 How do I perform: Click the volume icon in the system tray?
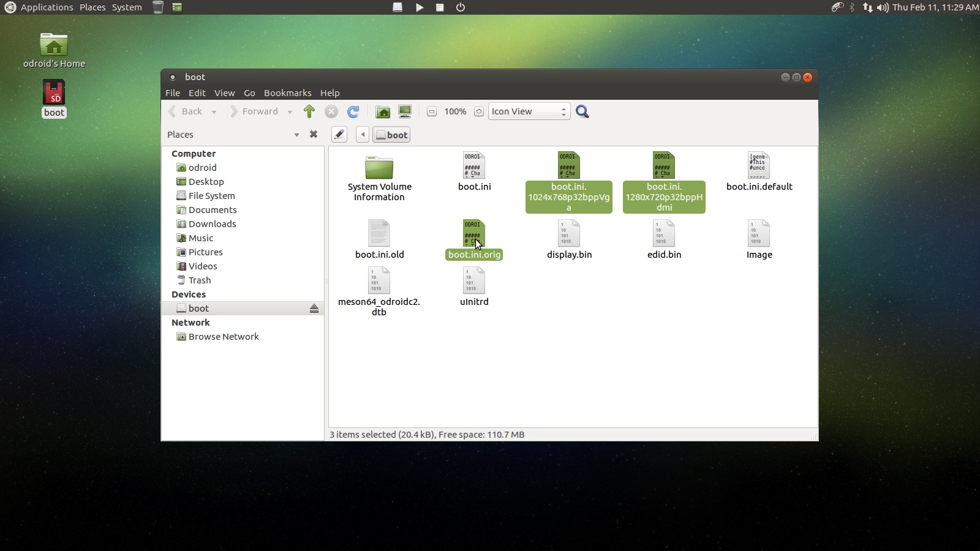point(882,7)
